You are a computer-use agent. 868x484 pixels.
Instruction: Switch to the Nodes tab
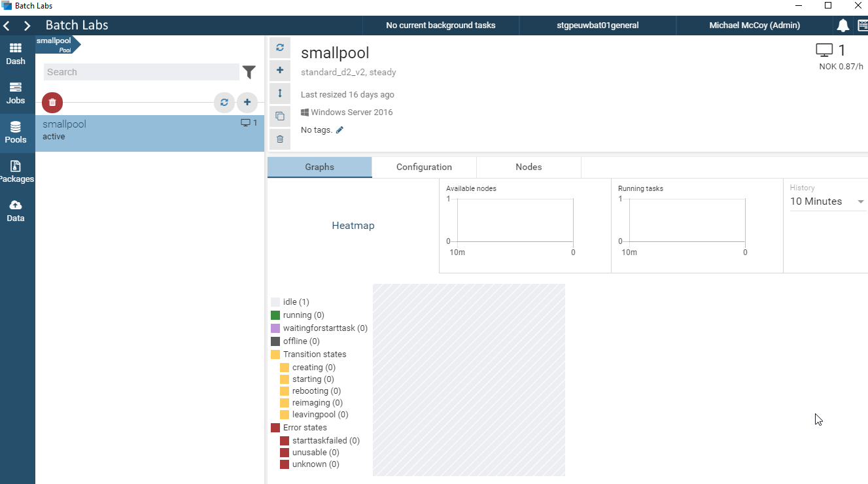tap(528, 167)
